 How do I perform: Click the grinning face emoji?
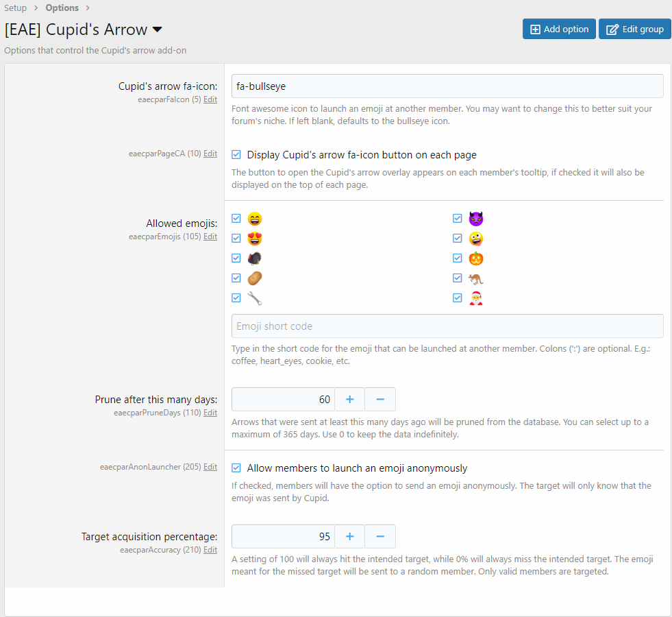click(x=255, y=219)
